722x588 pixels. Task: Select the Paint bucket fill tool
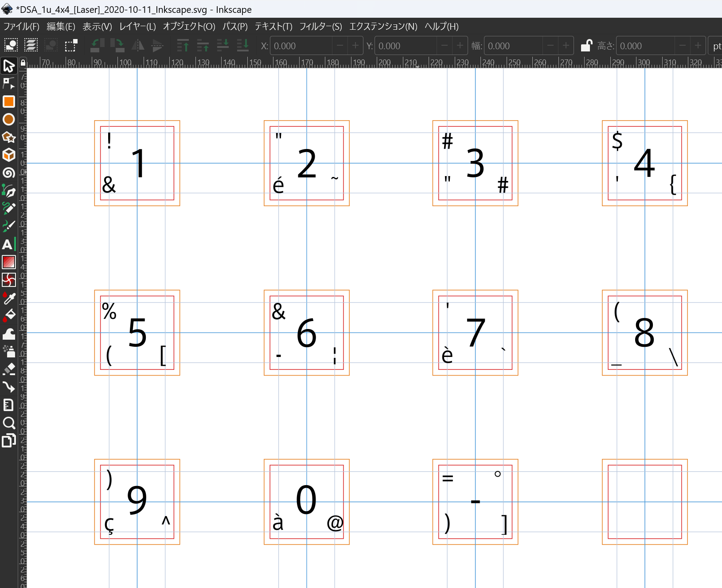point(9,316)
